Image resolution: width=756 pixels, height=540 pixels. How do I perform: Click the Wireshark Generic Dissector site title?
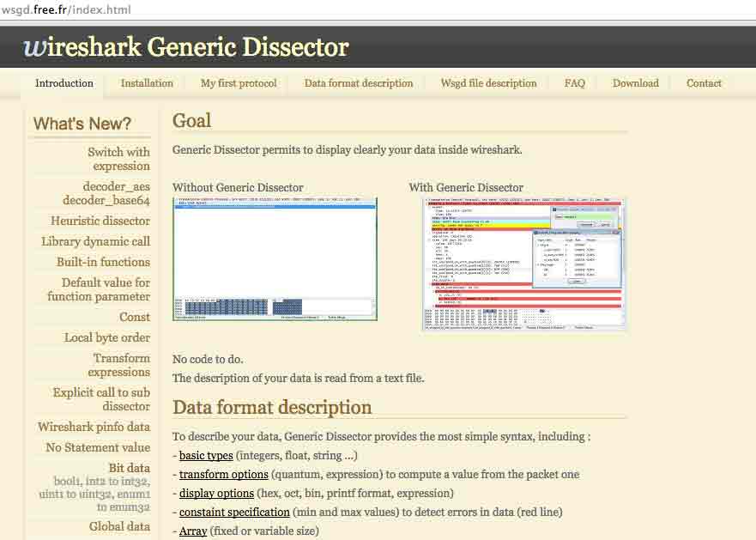186,47
